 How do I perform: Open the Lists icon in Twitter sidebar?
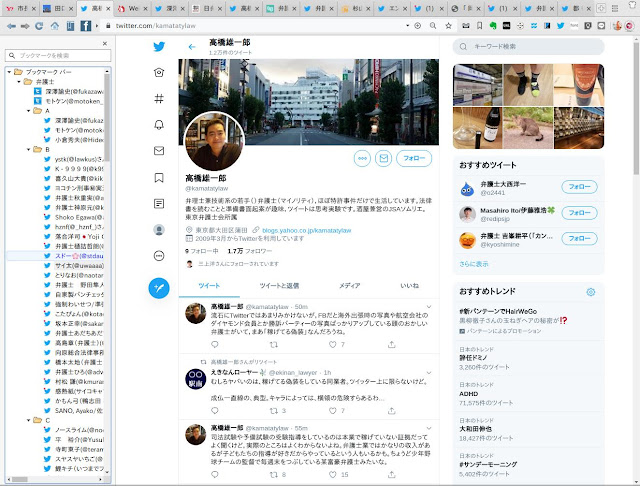(159, 203)
